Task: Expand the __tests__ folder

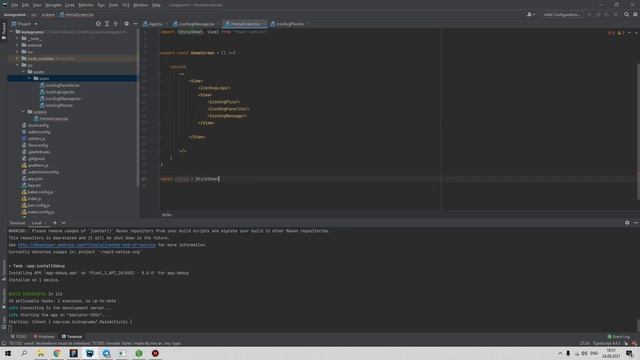Action: (18, 38)
